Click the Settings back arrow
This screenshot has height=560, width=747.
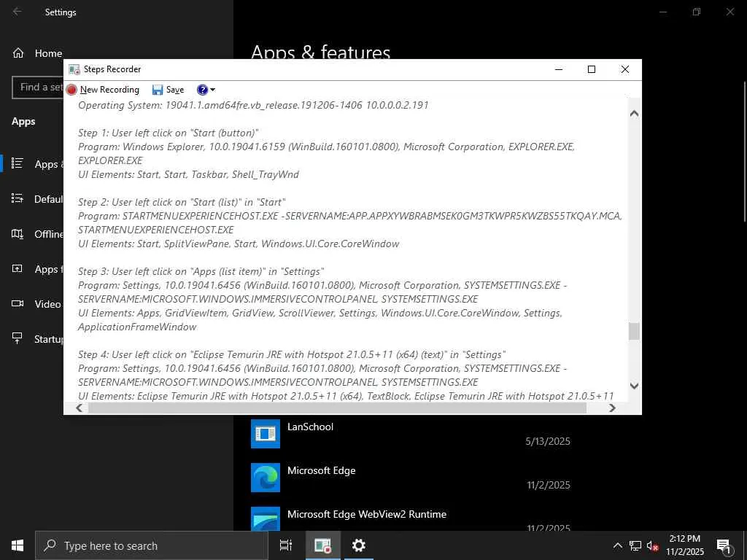point(18,12)
